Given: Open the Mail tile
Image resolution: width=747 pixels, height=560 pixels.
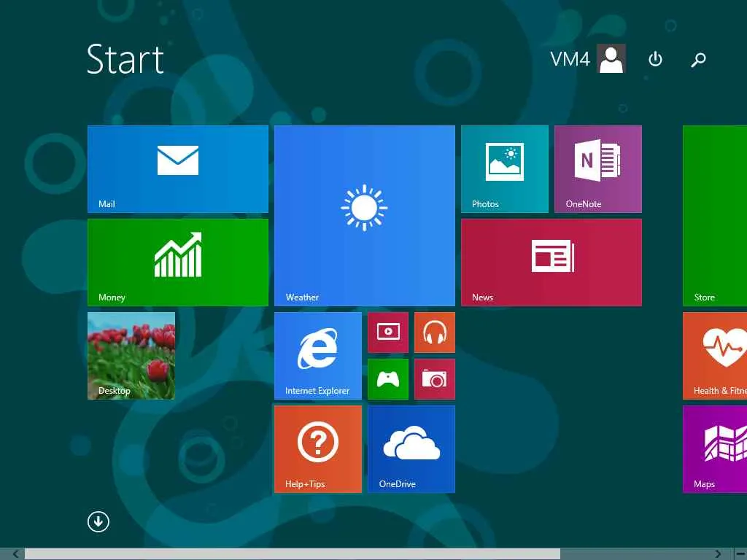Looking at the screenshot, I should tap(178, 169).
